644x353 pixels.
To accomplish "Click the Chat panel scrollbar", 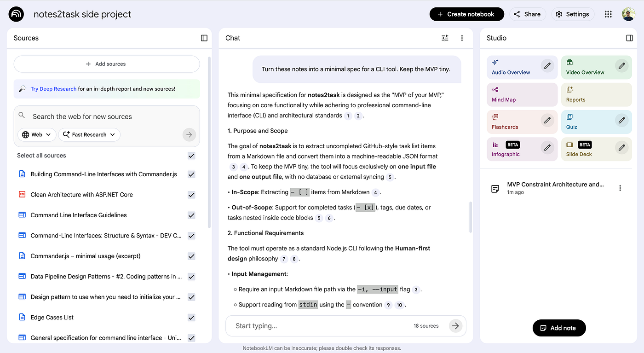I will (470, 217).
